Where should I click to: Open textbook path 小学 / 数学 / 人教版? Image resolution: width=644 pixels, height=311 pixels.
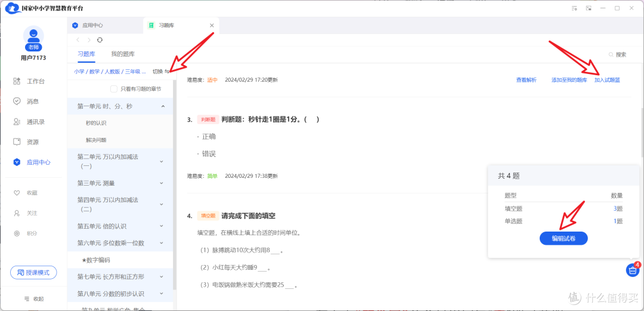pos(110,71)
